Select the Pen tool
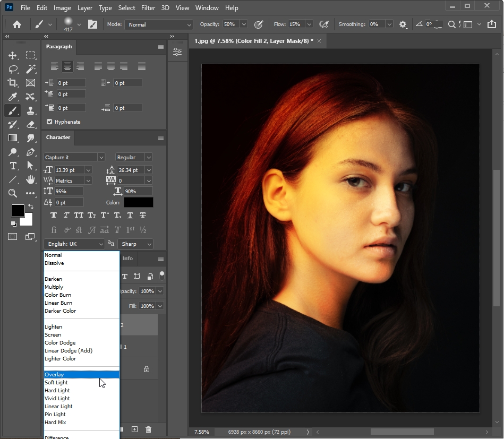 pos(31,152)
